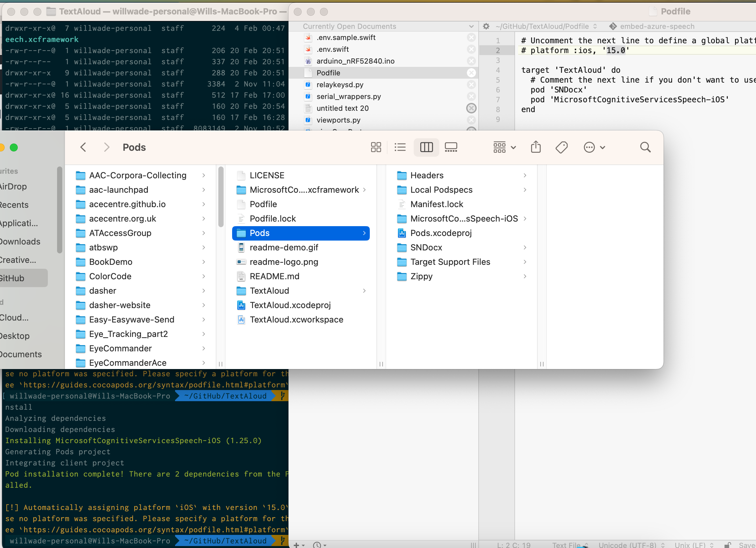Open editor settings via the gear icon
Viewport: 756px width, 548px height.
(486, 26)
